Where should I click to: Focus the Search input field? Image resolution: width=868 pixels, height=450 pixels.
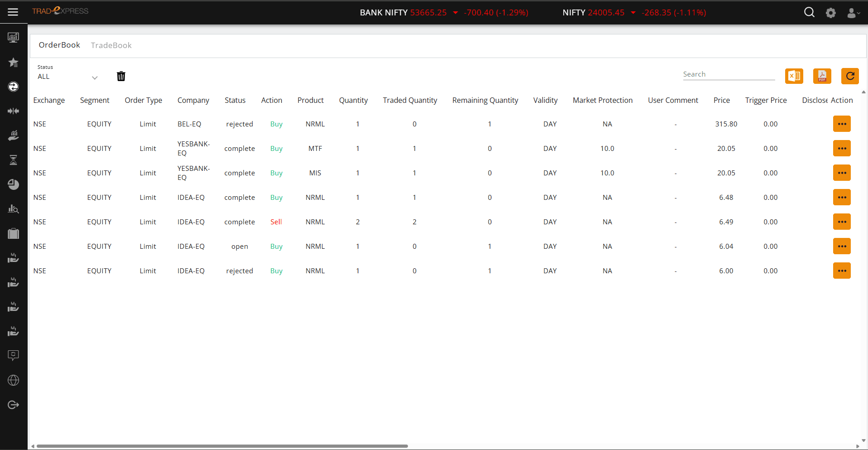click(x=729, y=74)
